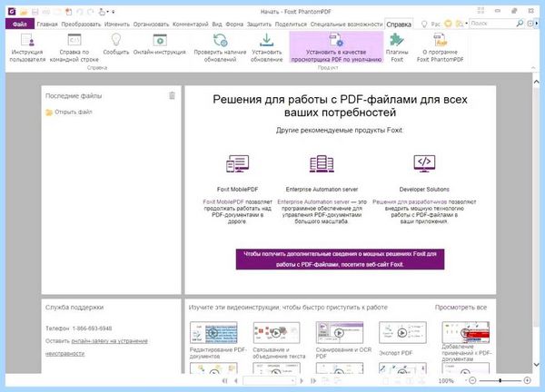Switch to the Защитить tab

click(x=259, y=24)
